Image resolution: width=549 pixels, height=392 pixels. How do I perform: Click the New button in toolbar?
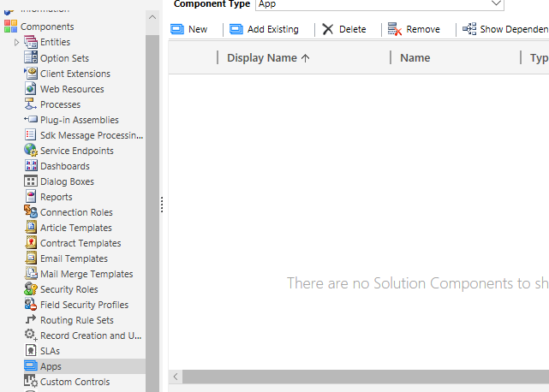click(189, 29)
